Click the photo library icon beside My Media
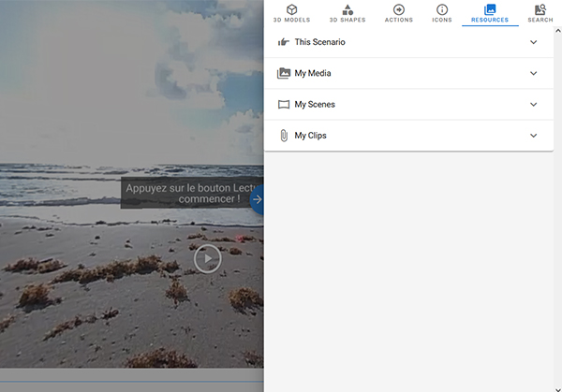 pos(284,73)
